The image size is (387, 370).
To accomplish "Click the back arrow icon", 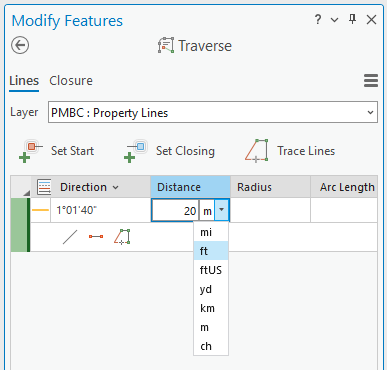I will click(20, 45).
